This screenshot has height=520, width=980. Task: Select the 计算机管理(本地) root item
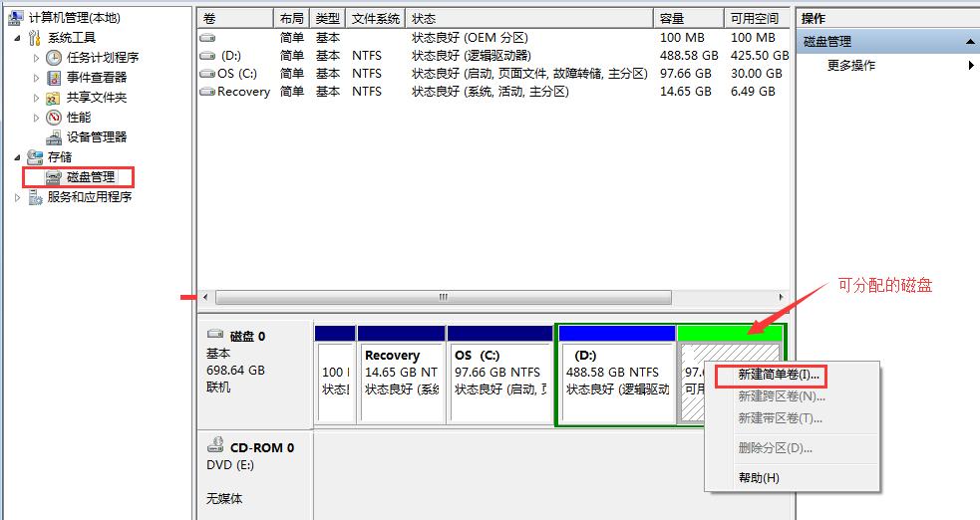tap(75, 18)
